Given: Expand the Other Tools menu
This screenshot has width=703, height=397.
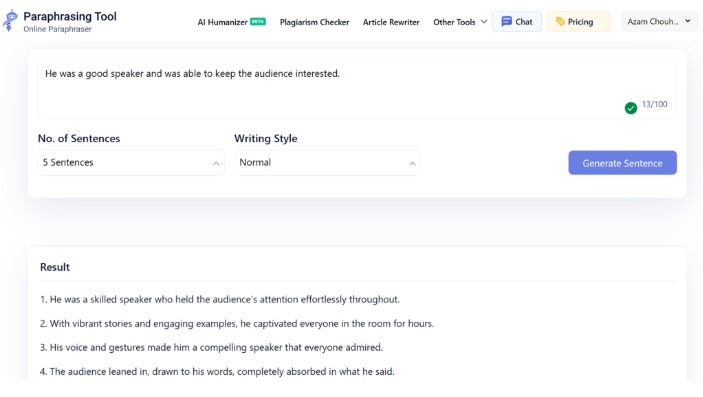Looking at the screenshot, I should coord(460,22).
